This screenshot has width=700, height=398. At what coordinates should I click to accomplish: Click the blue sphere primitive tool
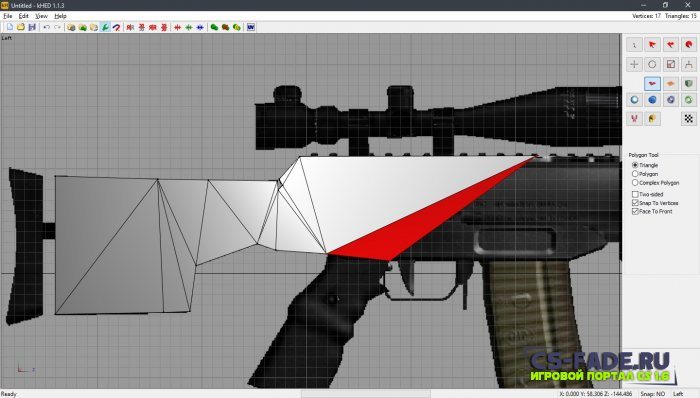pyautogui.click(x=652, y=100)
